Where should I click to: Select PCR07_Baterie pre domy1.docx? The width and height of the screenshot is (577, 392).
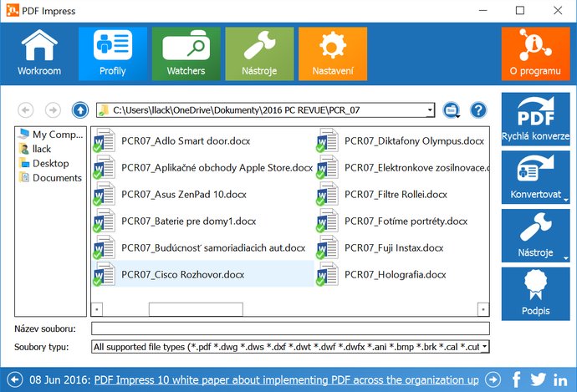(175, 221)
